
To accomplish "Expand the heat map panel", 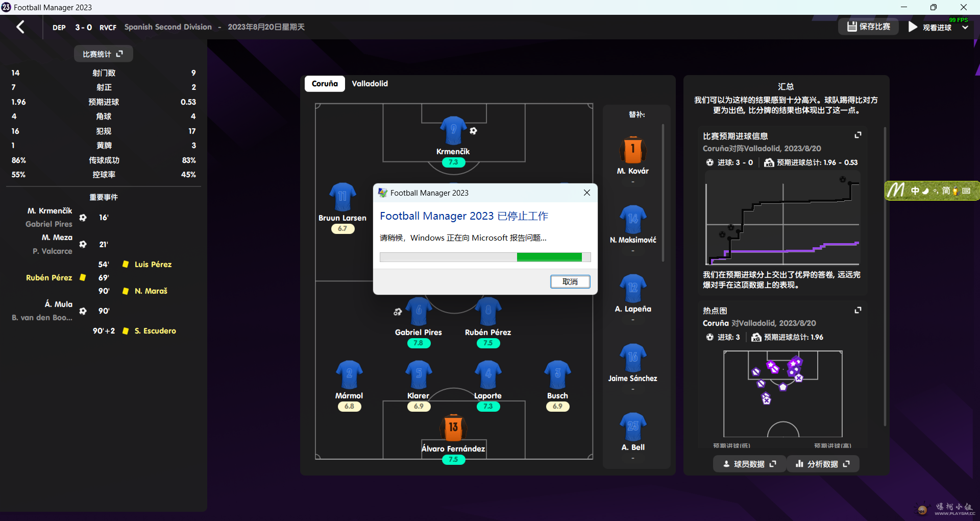I will tap(858, 310).
